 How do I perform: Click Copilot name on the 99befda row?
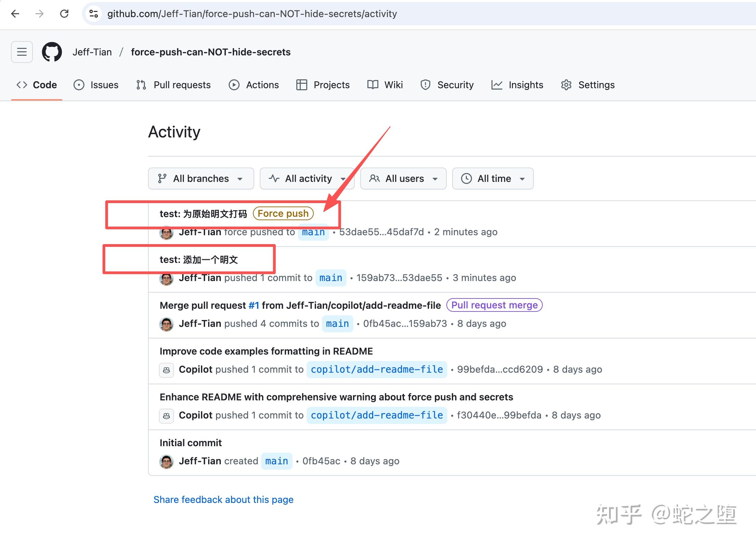click(196, 369)
